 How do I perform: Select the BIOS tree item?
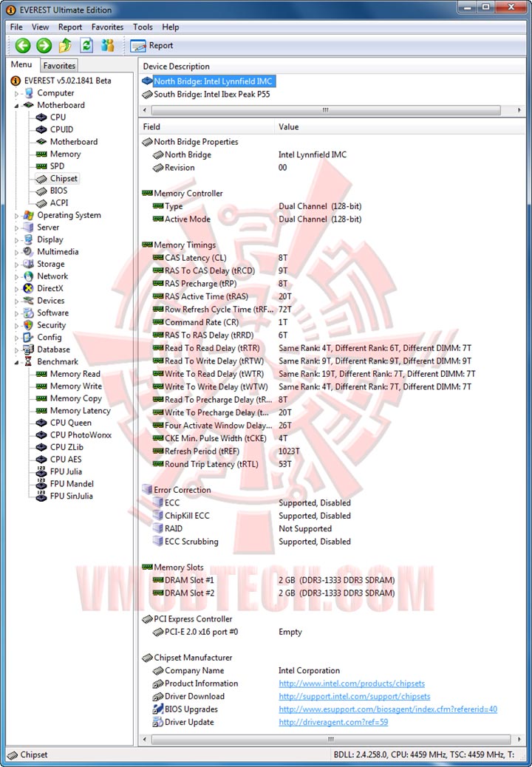click(x=58, y=191)
